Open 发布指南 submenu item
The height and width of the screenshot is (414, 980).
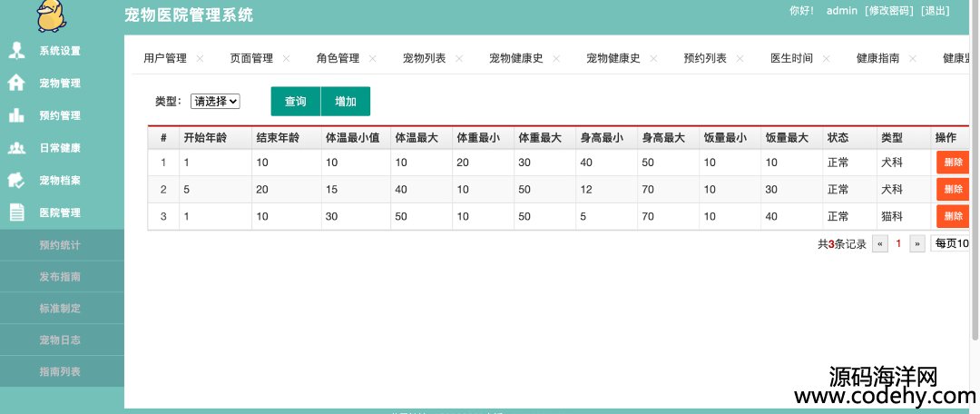pyautogui.click(x=62, y=276)
